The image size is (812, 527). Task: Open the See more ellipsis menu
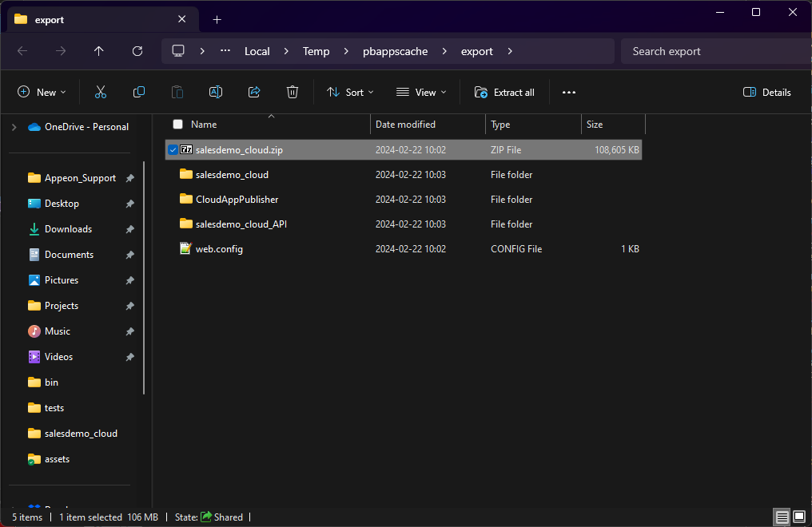click(568, 91)
